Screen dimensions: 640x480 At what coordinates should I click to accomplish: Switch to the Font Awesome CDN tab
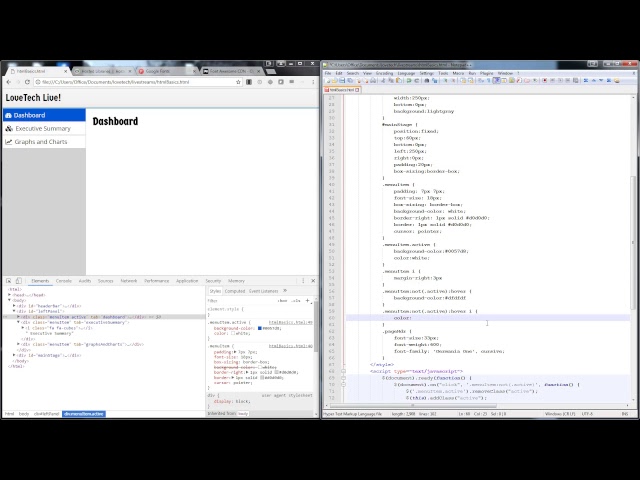coord(232,71)
